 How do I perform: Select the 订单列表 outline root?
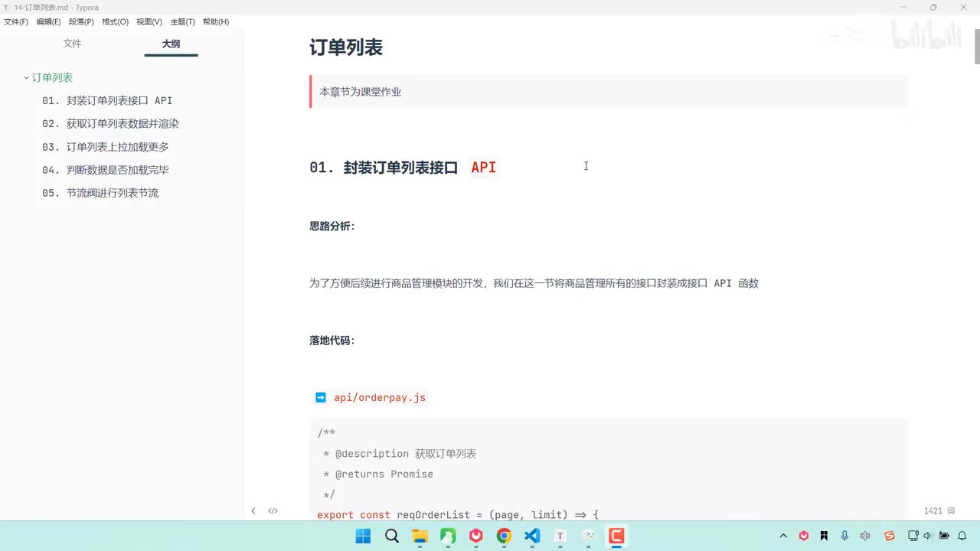(52, 77)
